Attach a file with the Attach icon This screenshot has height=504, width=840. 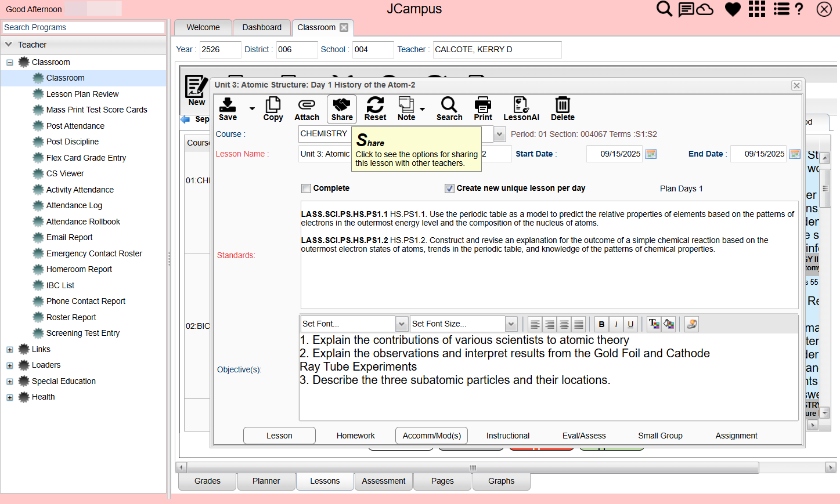tap(307, 108)
